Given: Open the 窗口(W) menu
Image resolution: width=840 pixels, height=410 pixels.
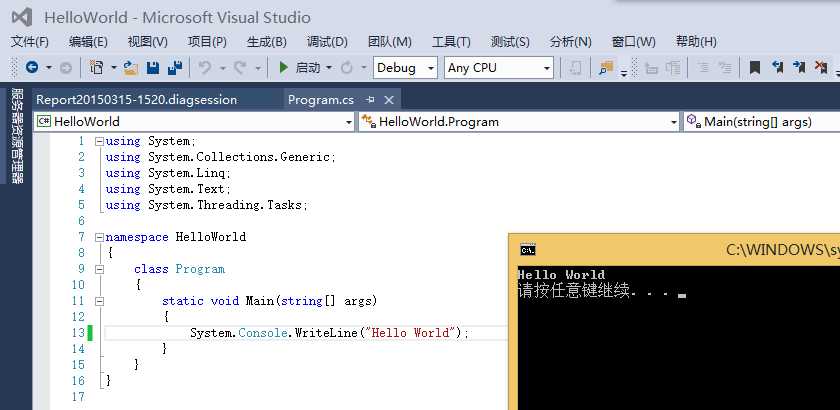Looking at the screenshot, I should pos(634,41).
